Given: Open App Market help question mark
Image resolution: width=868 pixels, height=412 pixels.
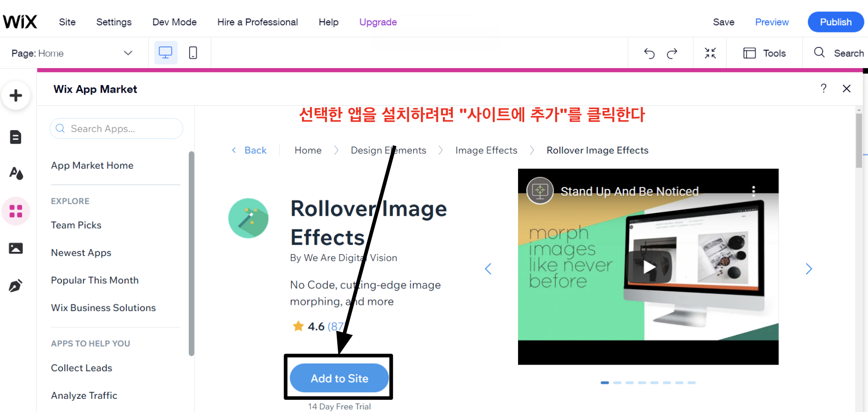Looking at the screenshot, I should [823, 88].
